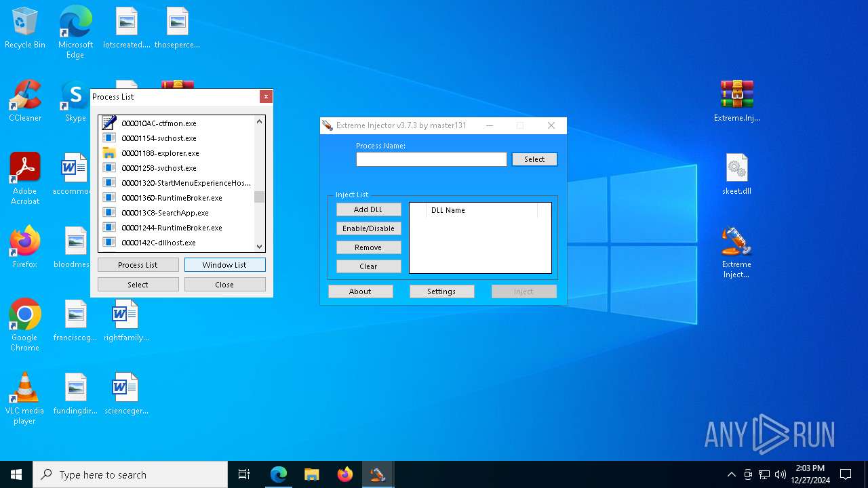Select 000013C8-SearchApp.exe process row

click(176, 213)
